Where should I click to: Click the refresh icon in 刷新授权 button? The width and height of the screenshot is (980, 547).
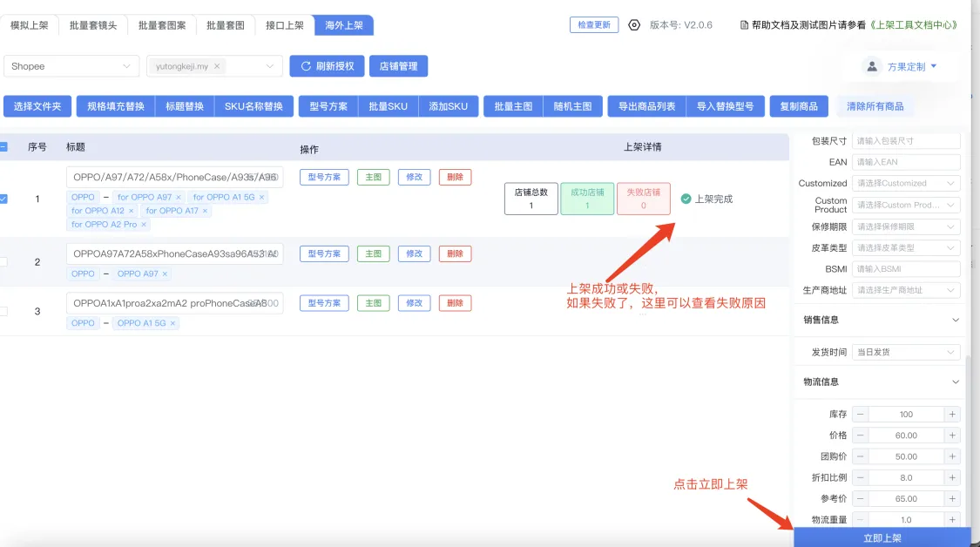(x=306, y=66)
